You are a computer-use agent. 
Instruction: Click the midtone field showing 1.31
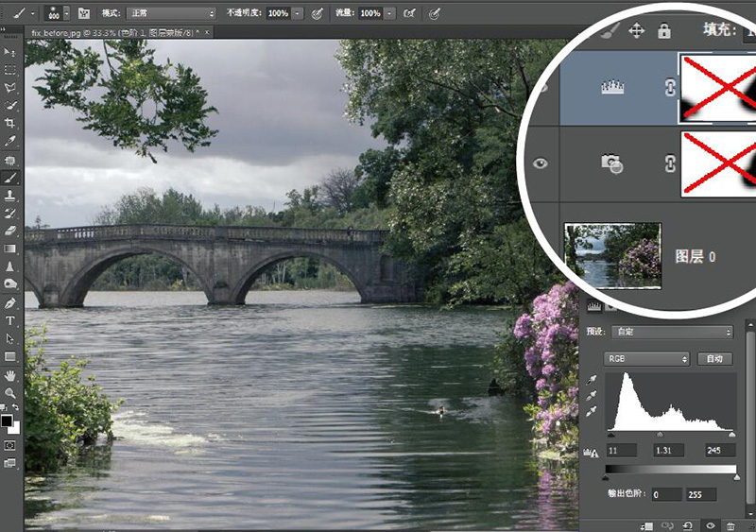point(668,450)
